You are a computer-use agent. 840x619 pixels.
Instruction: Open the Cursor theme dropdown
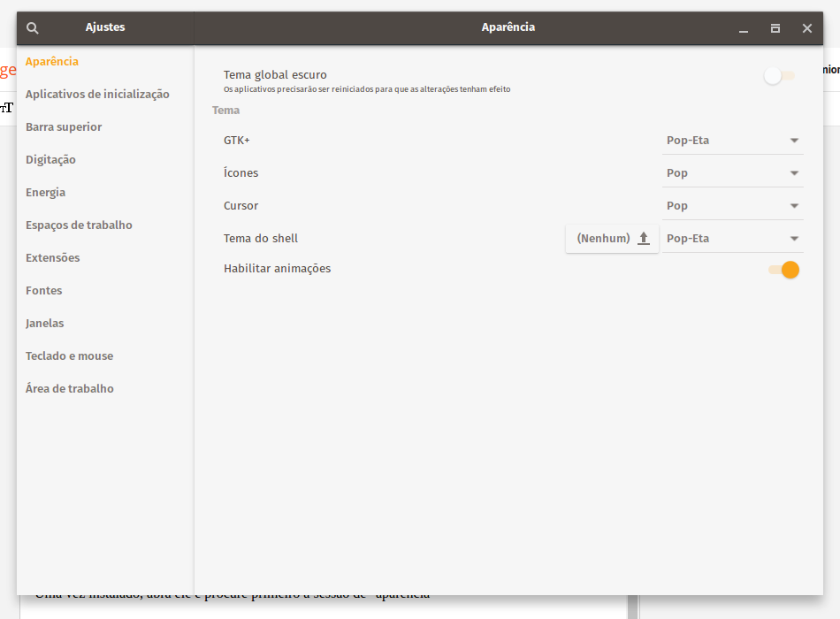click(x=732, y=206)
